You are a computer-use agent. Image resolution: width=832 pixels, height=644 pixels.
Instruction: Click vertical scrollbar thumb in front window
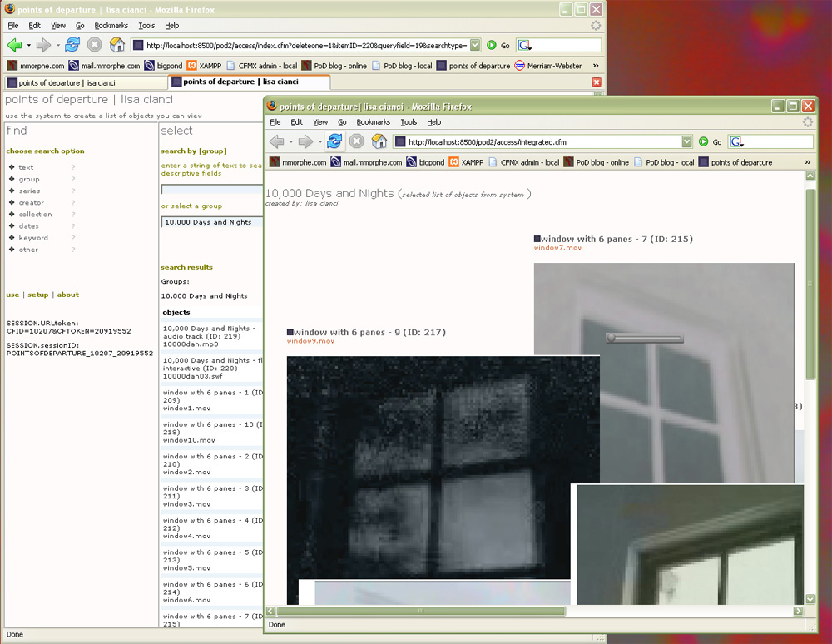810,284
